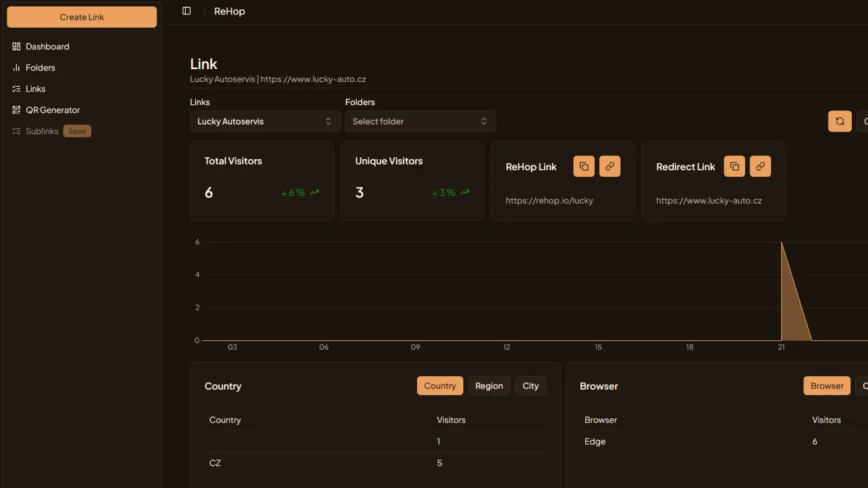Click the visitors count 5 for CZ
The height and width of the screenshot is (488, 868).
point(439,463)
